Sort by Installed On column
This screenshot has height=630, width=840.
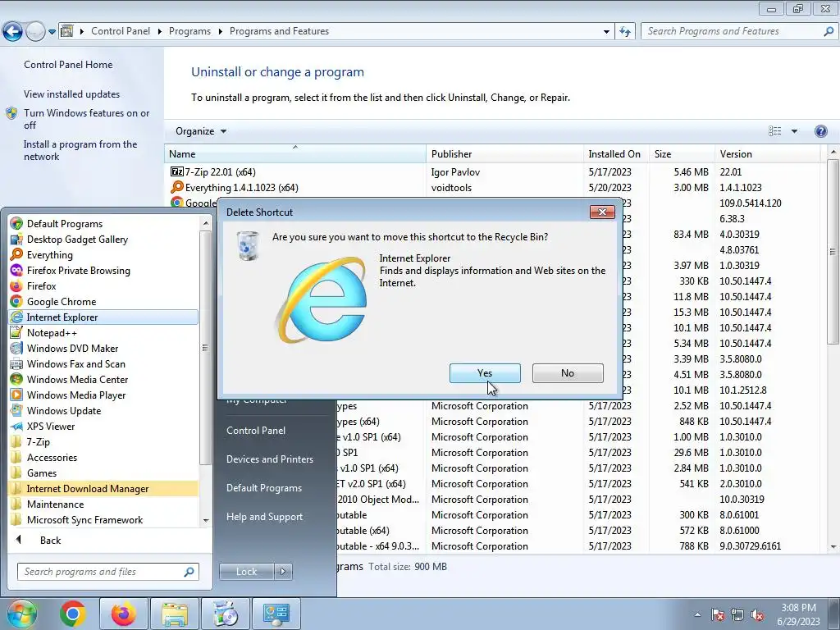[616, 153]
